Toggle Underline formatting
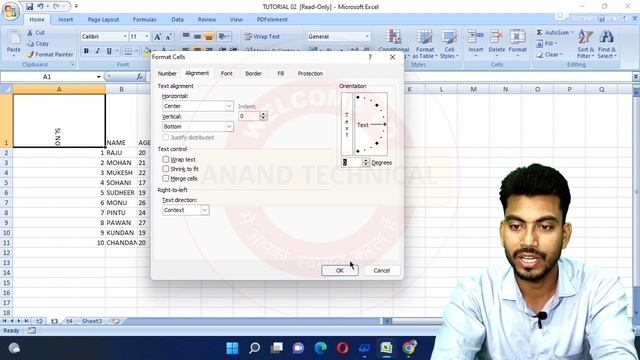Screen dimensions: 640x360 point(109,51)
